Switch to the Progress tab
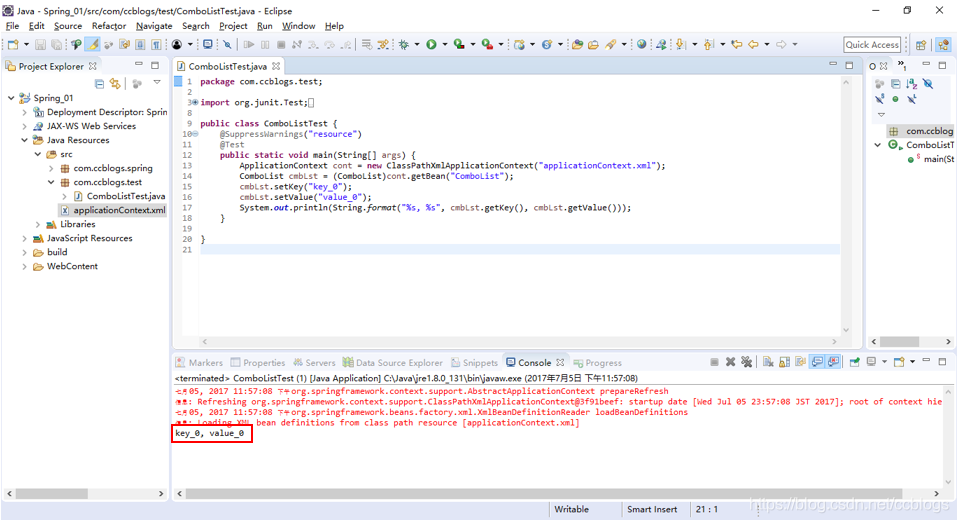Screen dimensions: 959x523 pyautogui.click(x=598, y=363)
